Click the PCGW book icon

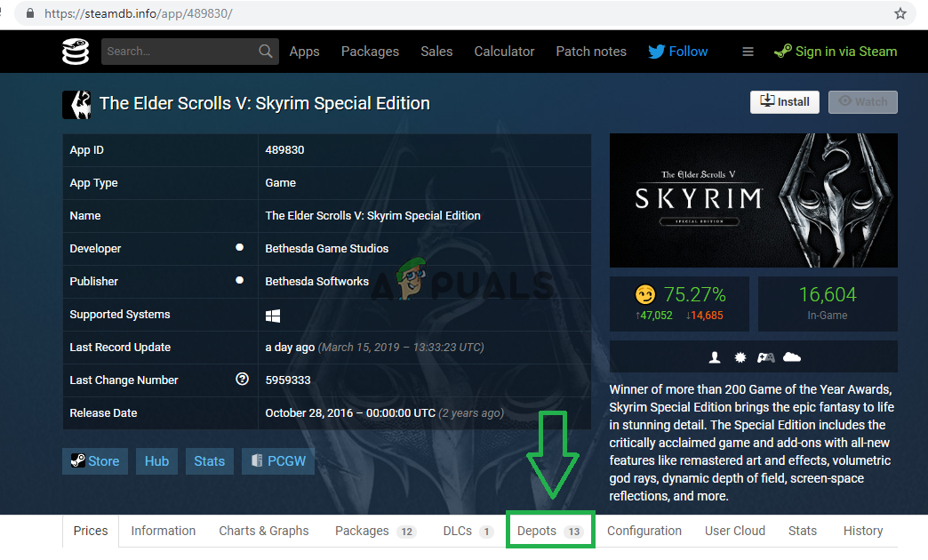(x=257, y=460)
